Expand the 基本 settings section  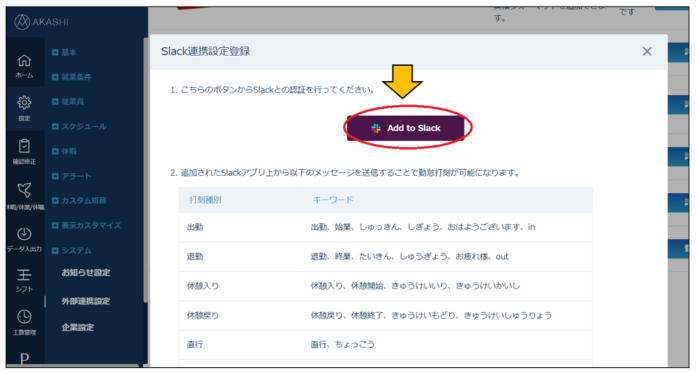coord(64,52)
